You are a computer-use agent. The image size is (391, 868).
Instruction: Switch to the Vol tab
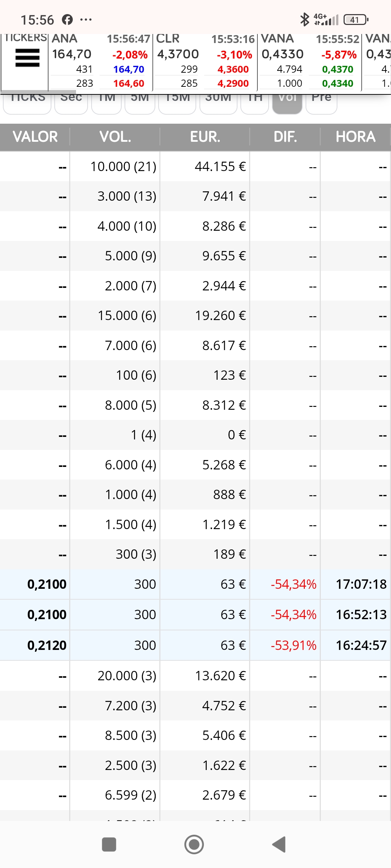point(287,104)
